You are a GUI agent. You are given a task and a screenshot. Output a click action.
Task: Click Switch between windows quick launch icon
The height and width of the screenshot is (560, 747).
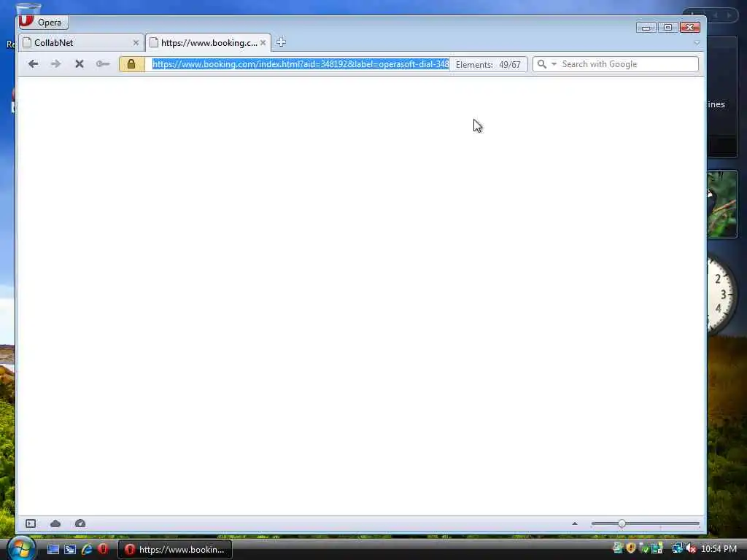(70, 549)
